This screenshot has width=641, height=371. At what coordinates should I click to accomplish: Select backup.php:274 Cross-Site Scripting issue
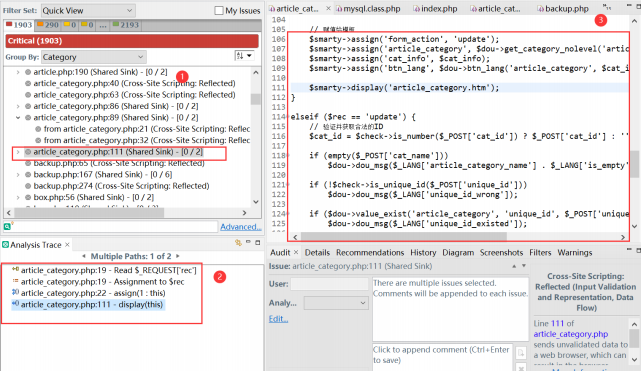click(x=121, y=186)
